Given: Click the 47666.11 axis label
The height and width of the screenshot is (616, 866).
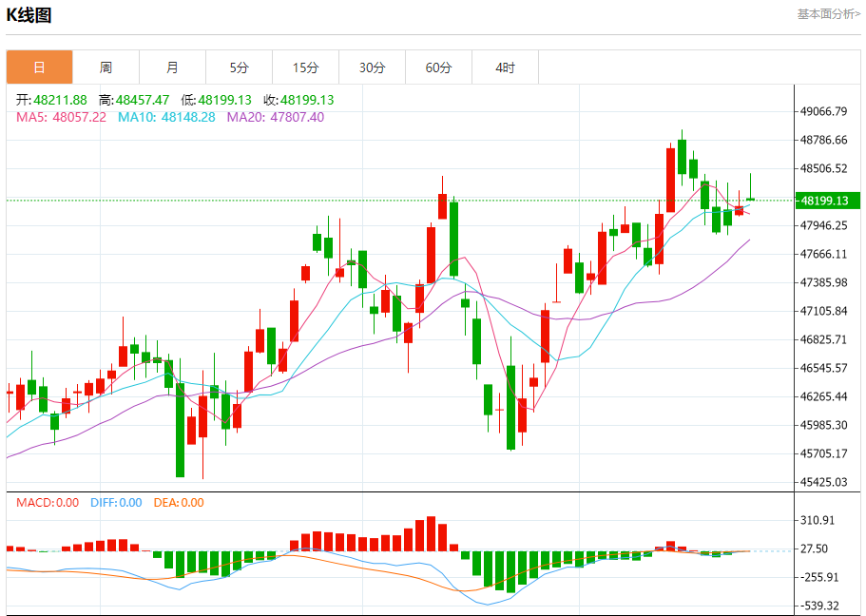Looking at the screenshot, I should pos(824,254).
